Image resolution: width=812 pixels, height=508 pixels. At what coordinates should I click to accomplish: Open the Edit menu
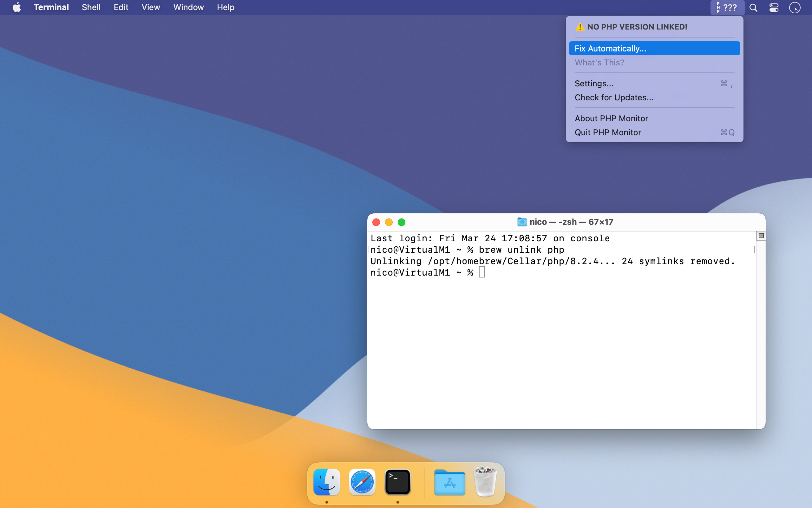point(121,7)
